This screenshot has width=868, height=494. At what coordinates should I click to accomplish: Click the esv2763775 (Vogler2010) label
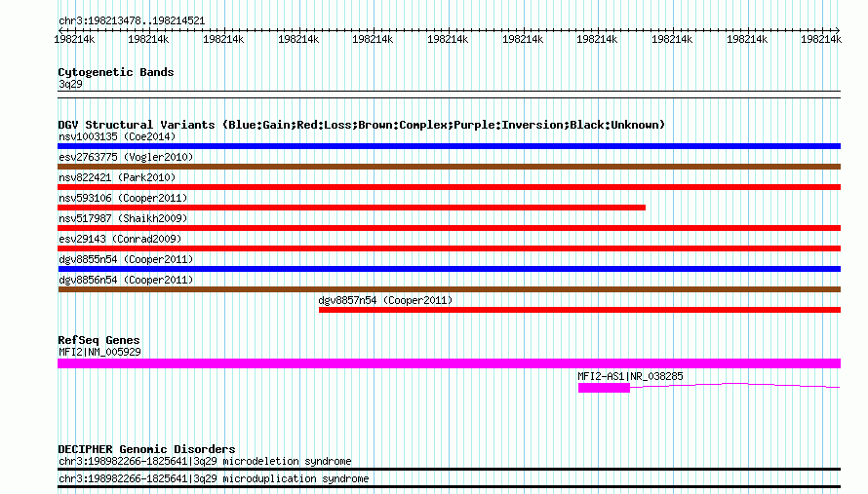coord(126,157)
